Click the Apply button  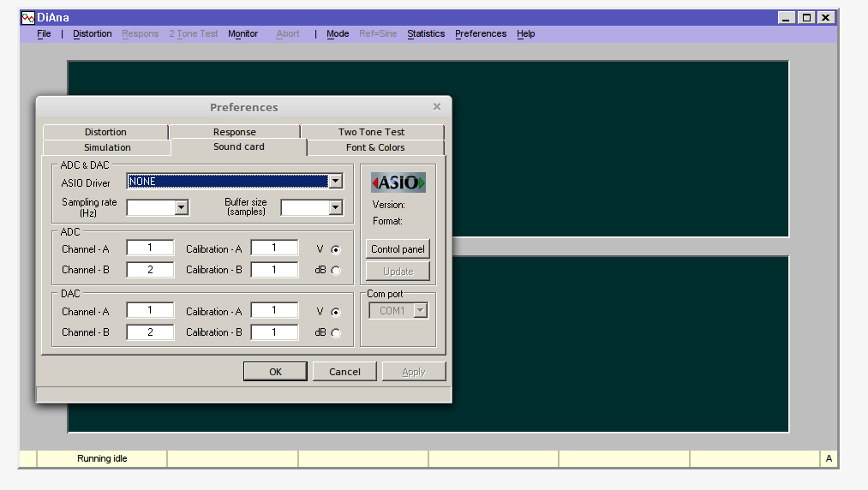[x=414, y=372]
